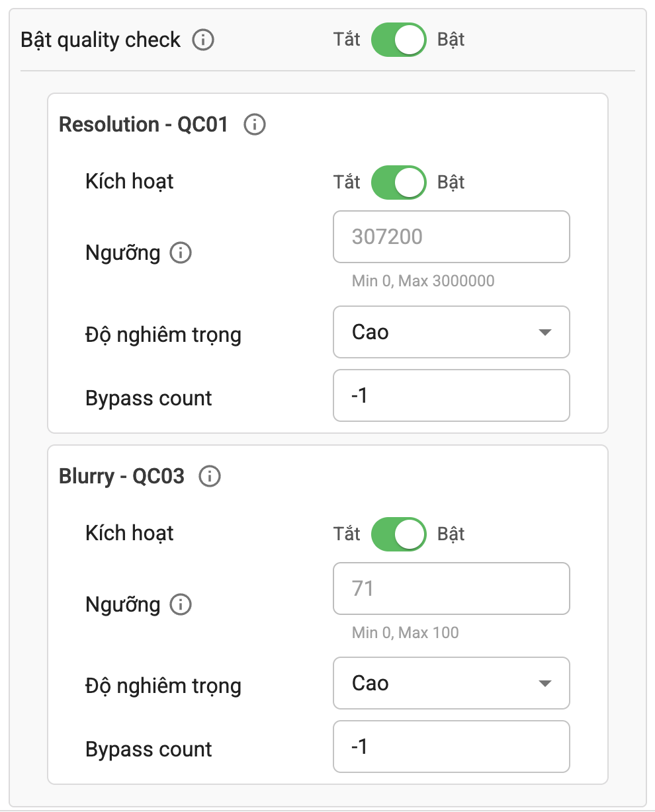
Task: Click the Bật label in Resolution - QC01
Action: (452, 182)
